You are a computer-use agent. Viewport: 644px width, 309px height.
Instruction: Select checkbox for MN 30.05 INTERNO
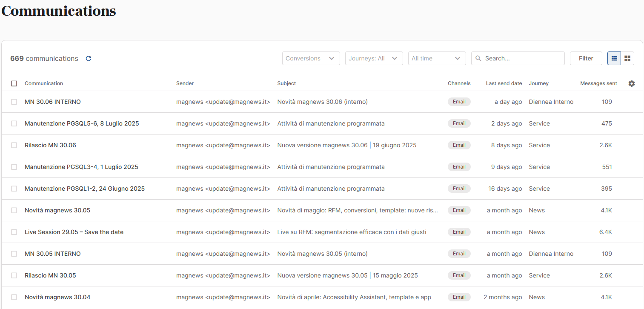point(14,254)
